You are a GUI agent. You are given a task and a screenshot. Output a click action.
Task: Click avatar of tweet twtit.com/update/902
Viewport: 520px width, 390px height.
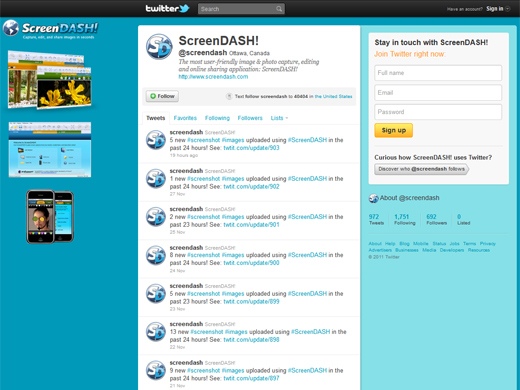(x=156, y=178)
